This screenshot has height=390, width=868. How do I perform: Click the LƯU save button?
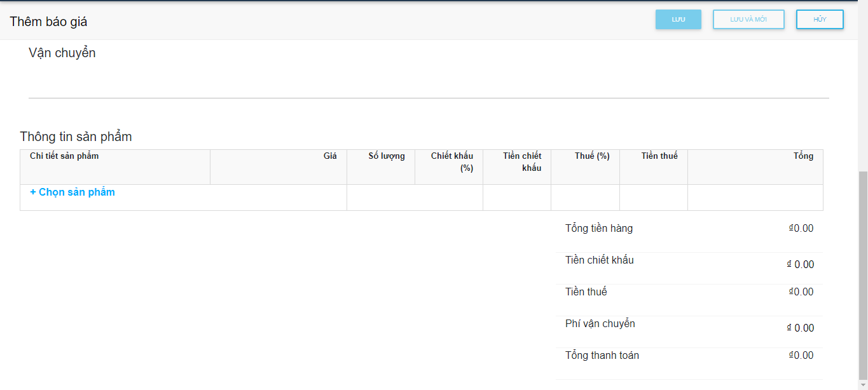pos(678,20)
